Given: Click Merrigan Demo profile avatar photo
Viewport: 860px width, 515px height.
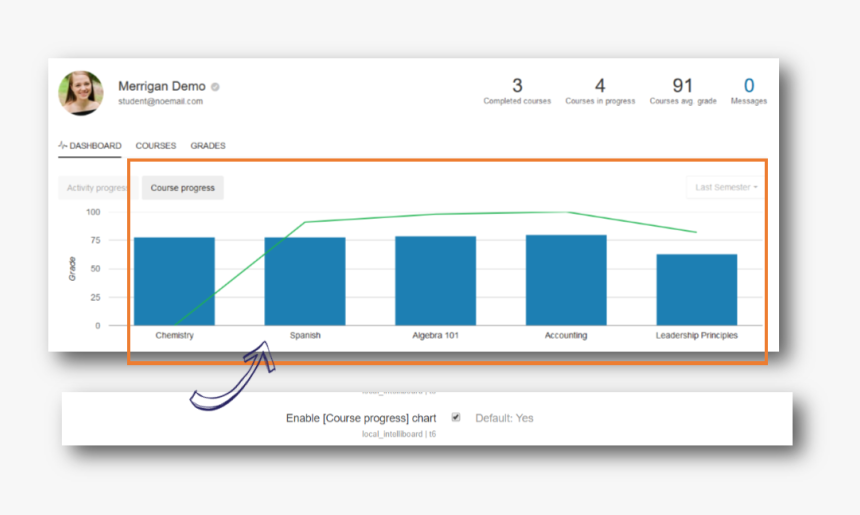Looking at the screenshot, I should tap(81, 93).
